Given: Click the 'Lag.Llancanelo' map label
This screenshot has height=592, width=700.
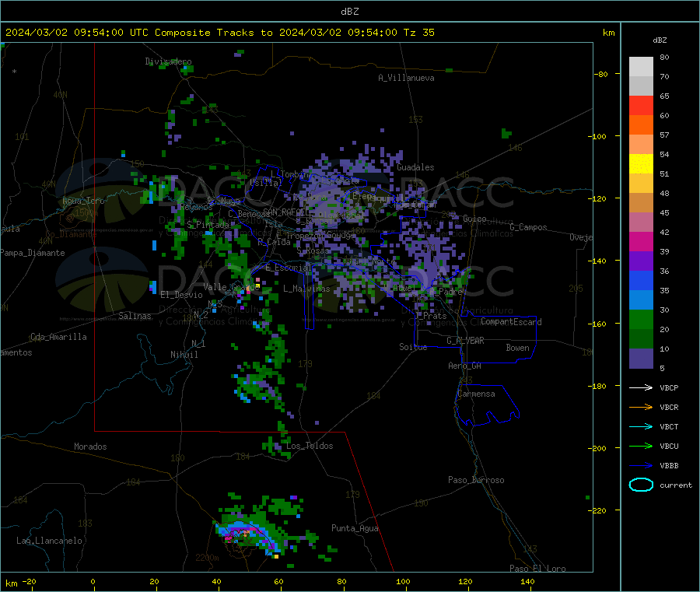Looking at the screenshot, I should pyautogui.click(x=50, y=541).
